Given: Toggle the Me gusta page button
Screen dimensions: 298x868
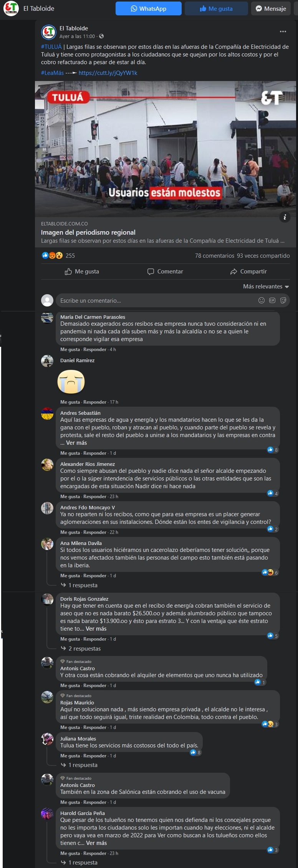Looking at the screenshot, I should 216,8.
